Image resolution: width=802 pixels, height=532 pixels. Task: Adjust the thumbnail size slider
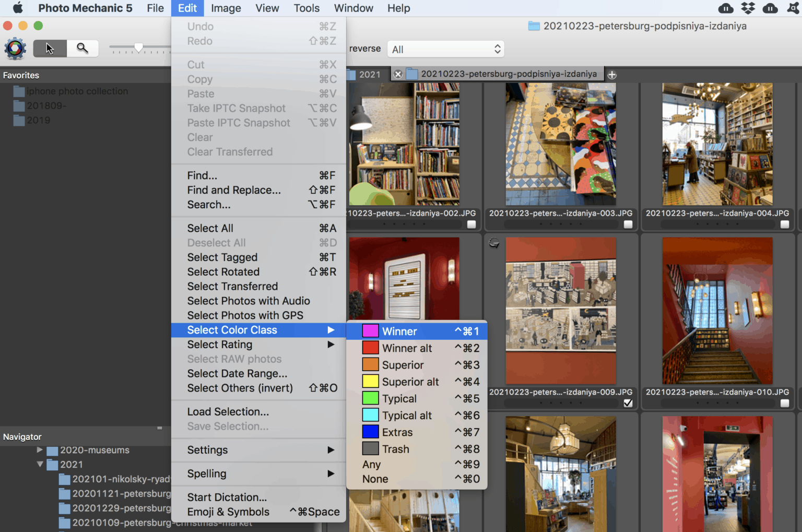pos(139,47)
